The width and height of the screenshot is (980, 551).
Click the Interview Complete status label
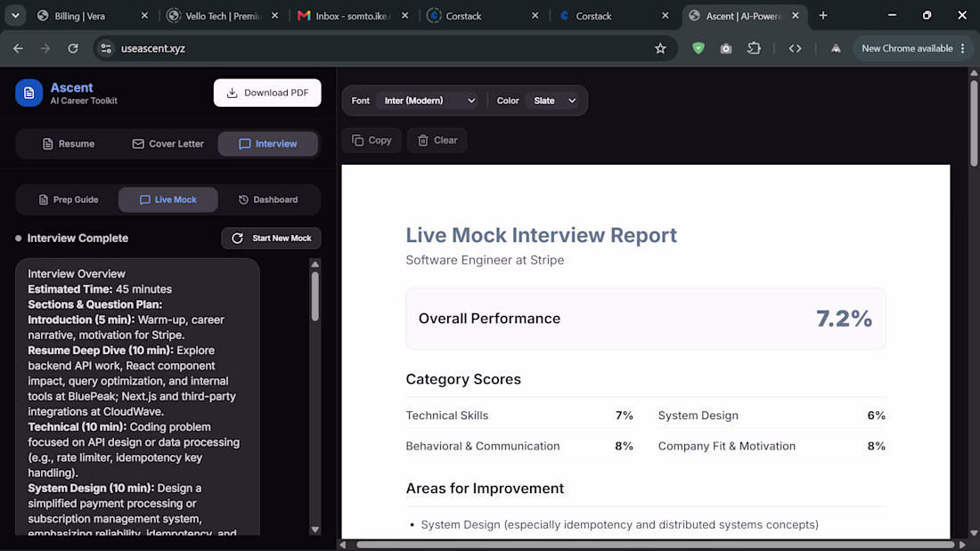click(78, 238)
